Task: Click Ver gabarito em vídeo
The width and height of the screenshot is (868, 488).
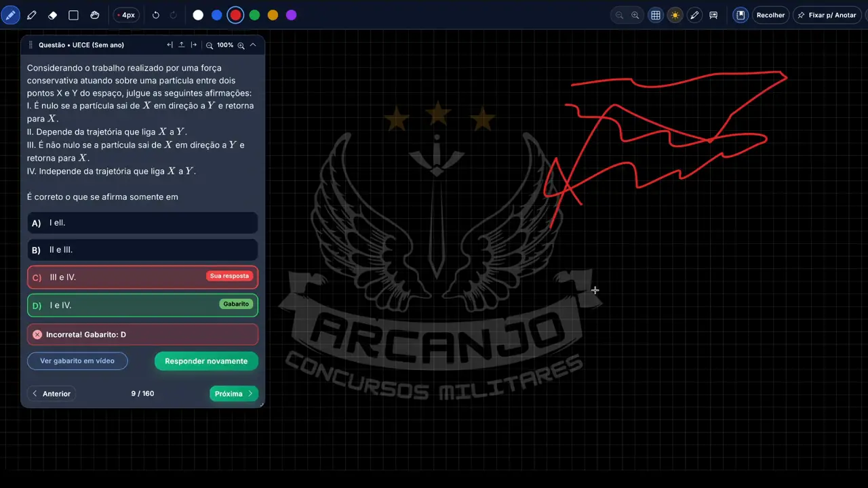Action: 77,361
